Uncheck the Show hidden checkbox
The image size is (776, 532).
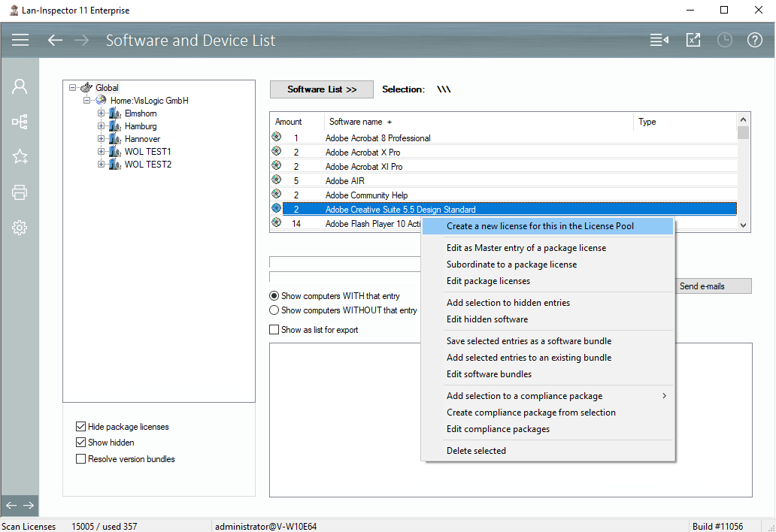(x=81, y=443)
